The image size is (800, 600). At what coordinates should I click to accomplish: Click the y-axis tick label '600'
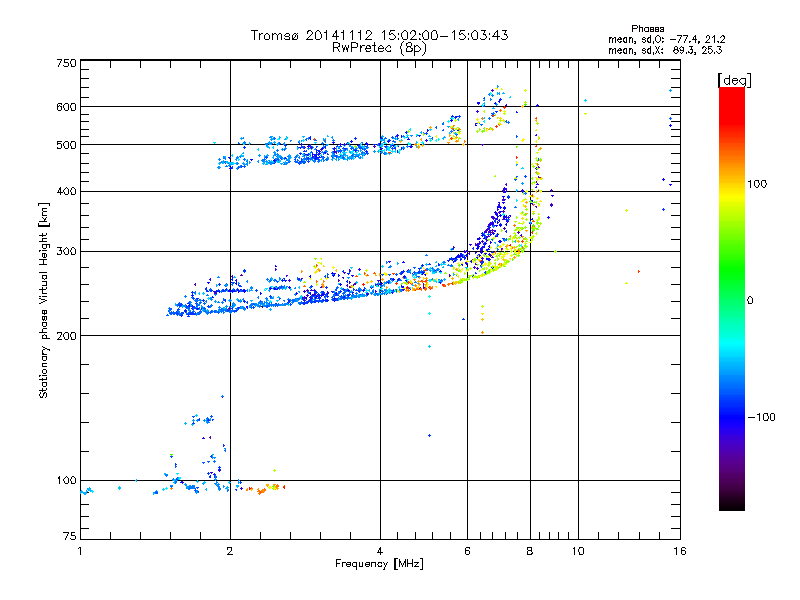pos(66,107)
